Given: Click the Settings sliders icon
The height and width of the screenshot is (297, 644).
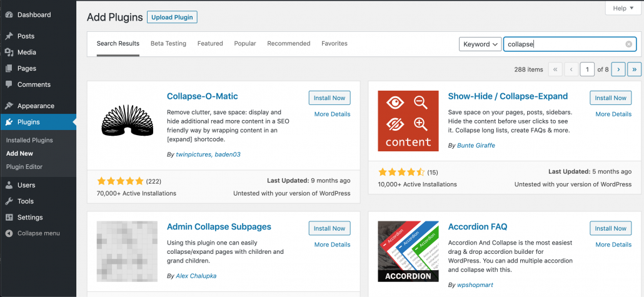Looking at the screenshot, I should tap(9, 218).
